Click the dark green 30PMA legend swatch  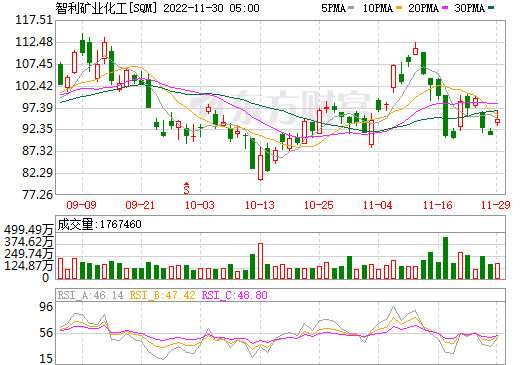[491, 8]
